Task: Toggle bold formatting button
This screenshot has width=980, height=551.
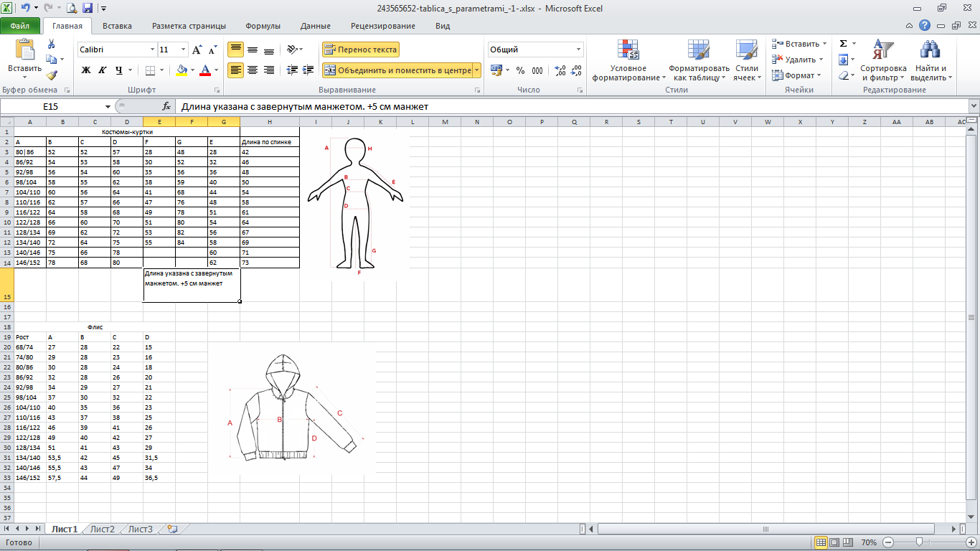Action: tap(86, 70)
